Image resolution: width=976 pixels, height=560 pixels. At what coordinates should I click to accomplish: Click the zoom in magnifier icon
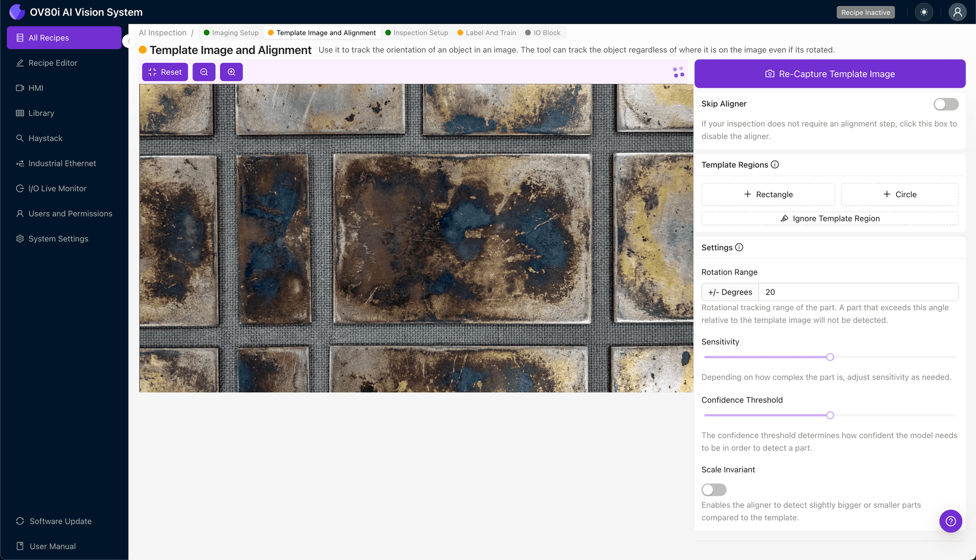231,72
